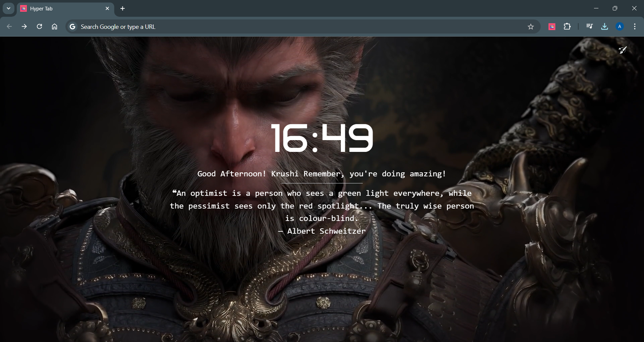Open the Hyper Tab extension icon
The height and width of the screenshot is (342, 644).
tap(552, 26)
